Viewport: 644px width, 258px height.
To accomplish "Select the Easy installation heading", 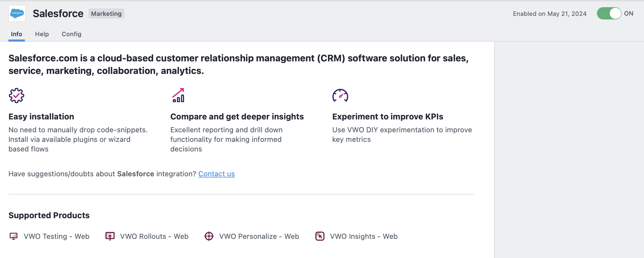I will [x=41, y=116].
